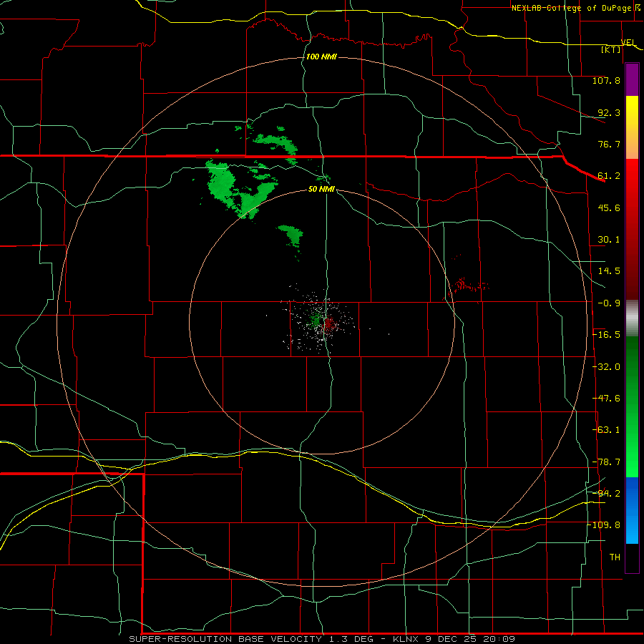Click the green segment of the color bar
Screen dimensions: 644x644
pyautogui.click(x=632, y=406)
